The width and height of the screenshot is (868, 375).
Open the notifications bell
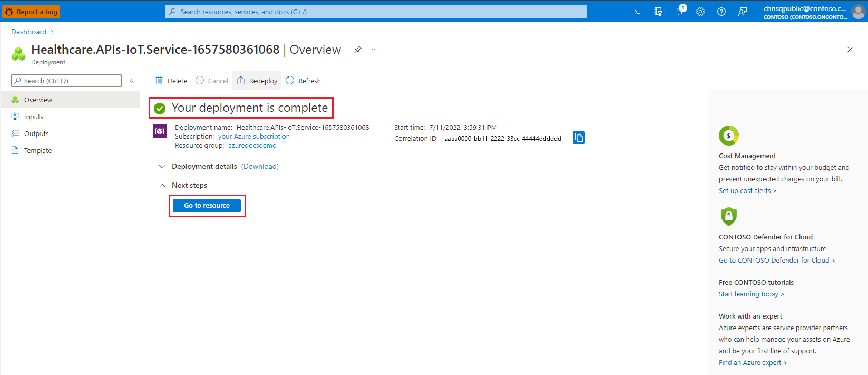coord(680,11)
